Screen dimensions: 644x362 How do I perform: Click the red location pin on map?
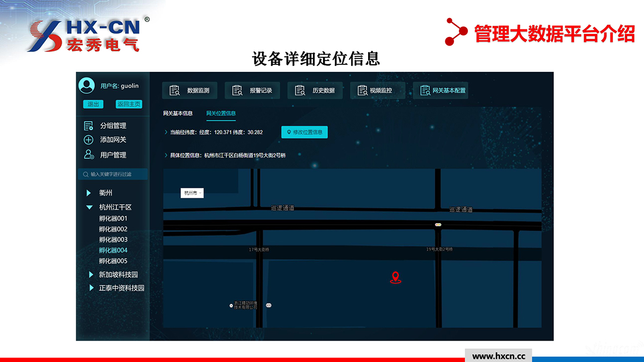[x=396, y=277]
